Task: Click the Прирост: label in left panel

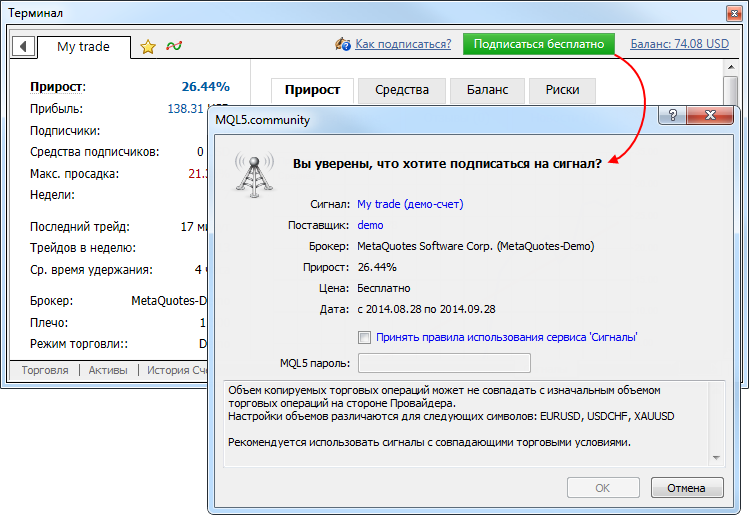Action: pos(58,87)
